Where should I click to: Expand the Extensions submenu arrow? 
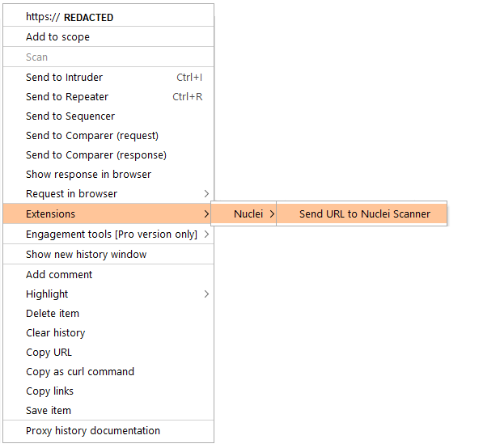pyautogui.click(x=206, y=213)
